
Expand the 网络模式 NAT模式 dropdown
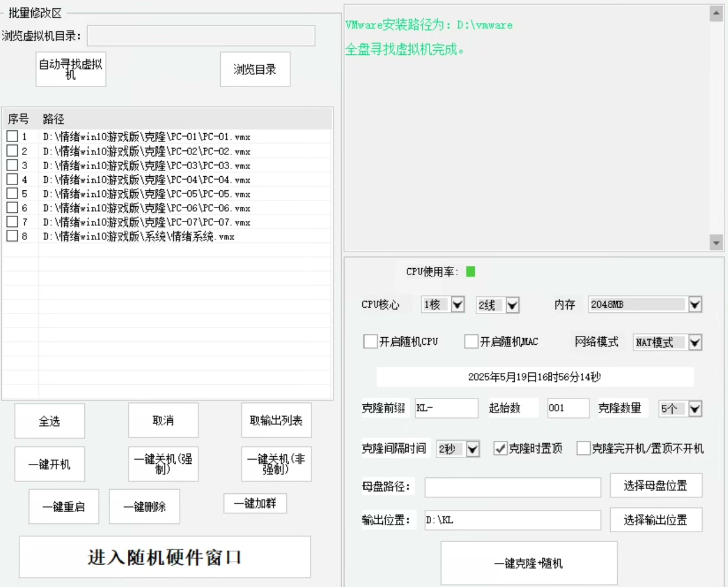tap(695, 342)
